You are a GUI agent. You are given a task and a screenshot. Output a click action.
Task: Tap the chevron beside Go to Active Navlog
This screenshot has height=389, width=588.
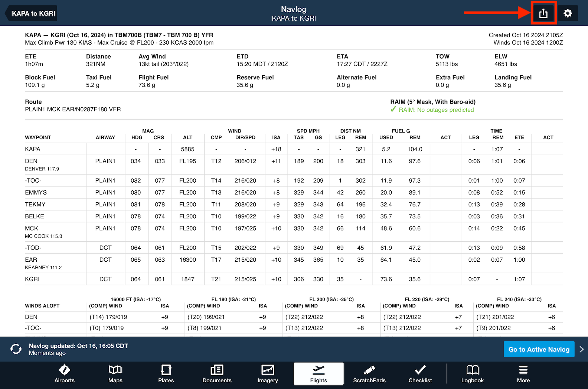[582, 349]
